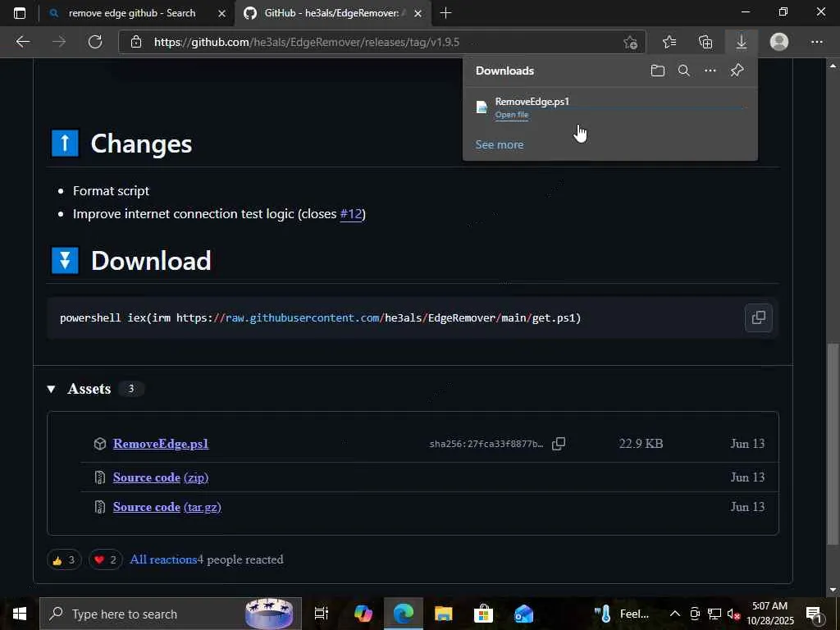Click the Meet Now tray icon
This screenshot has width=840, height=630.
click(695, 614)
